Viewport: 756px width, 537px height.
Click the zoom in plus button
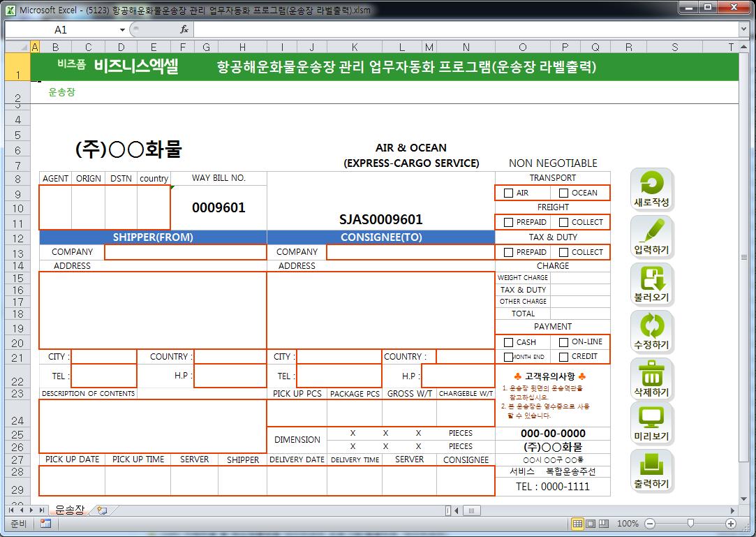point(731,524)
